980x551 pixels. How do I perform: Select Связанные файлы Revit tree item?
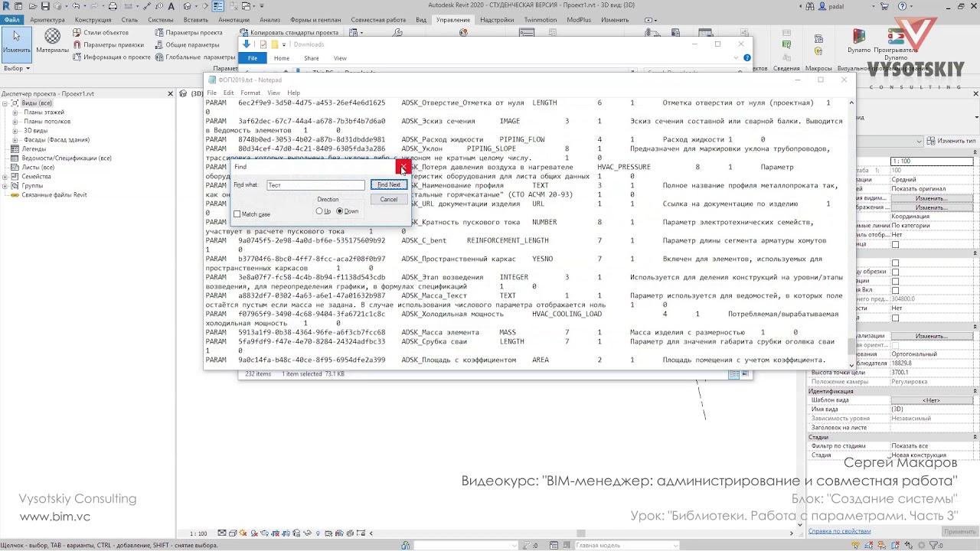click(x=54, y=195)
